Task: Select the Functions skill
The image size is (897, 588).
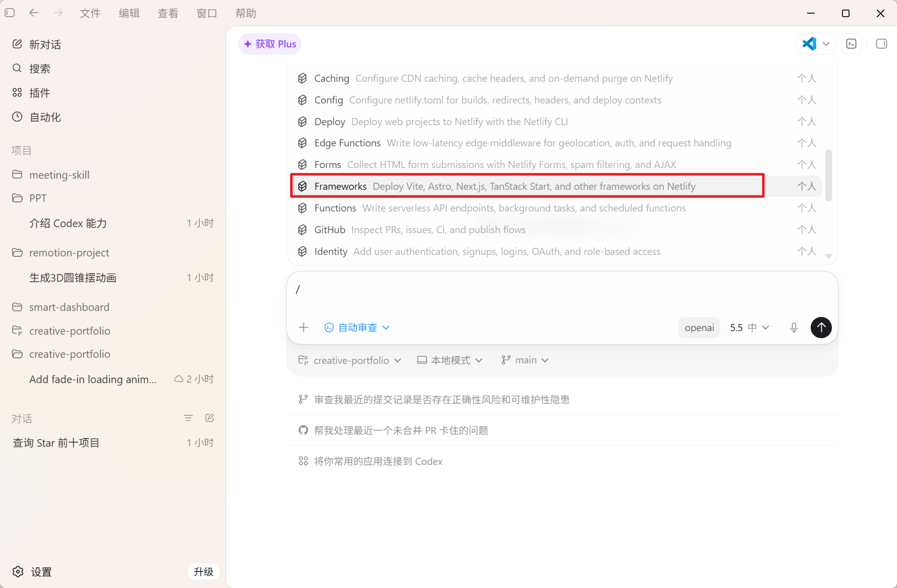Action: tap(557, 208)
